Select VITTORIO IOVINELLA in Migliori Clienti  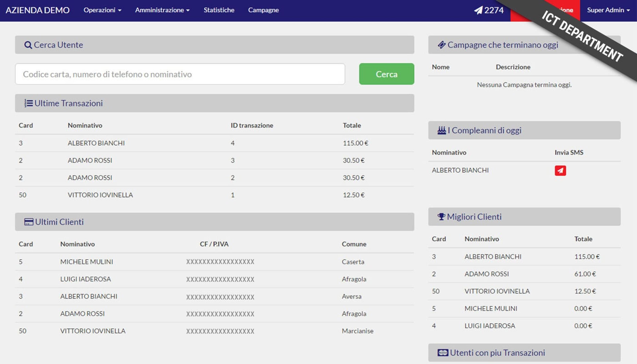pyautogui.click(x=497, y=291)
